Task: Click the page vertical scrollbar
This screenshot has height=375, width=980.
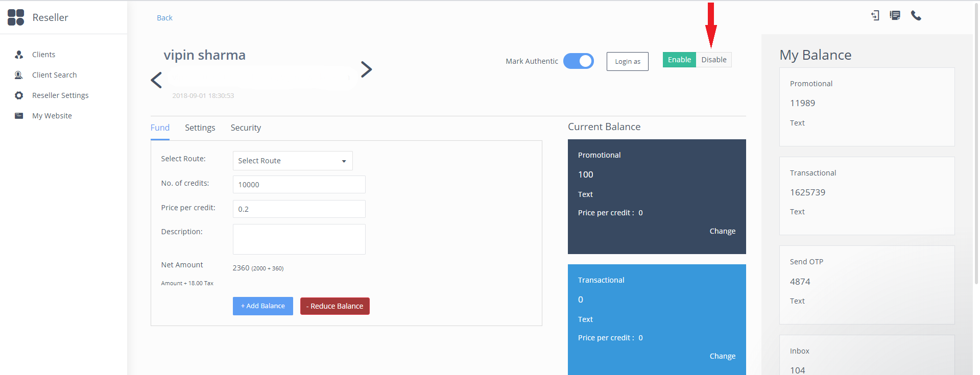Action: (x=976, y=143)
